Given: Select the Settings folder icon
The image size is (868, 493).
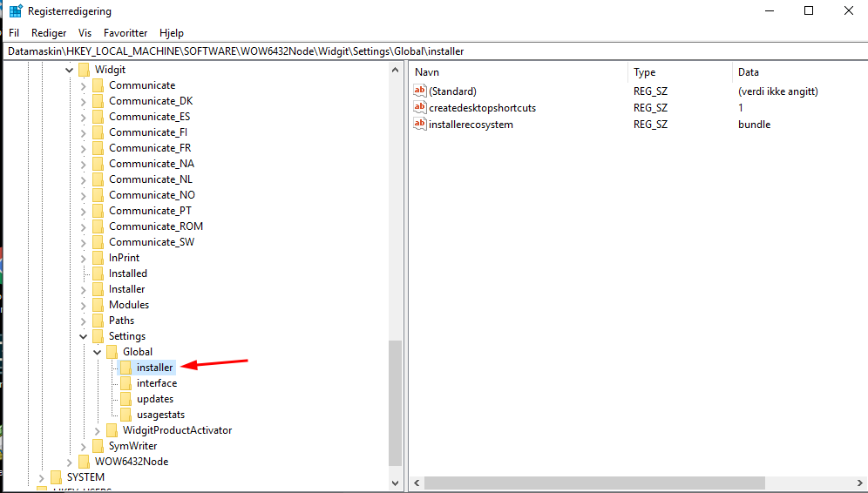Looking at the screenshot, I should pos(98,336).
